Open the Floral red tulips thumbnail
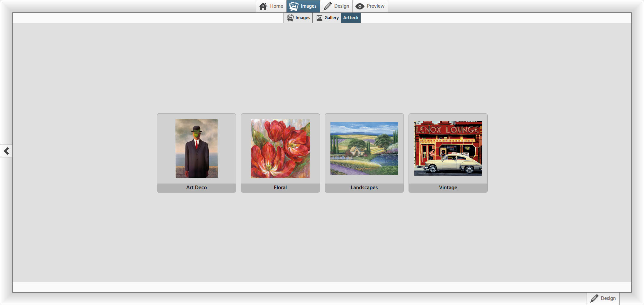 tap(280, 149)
